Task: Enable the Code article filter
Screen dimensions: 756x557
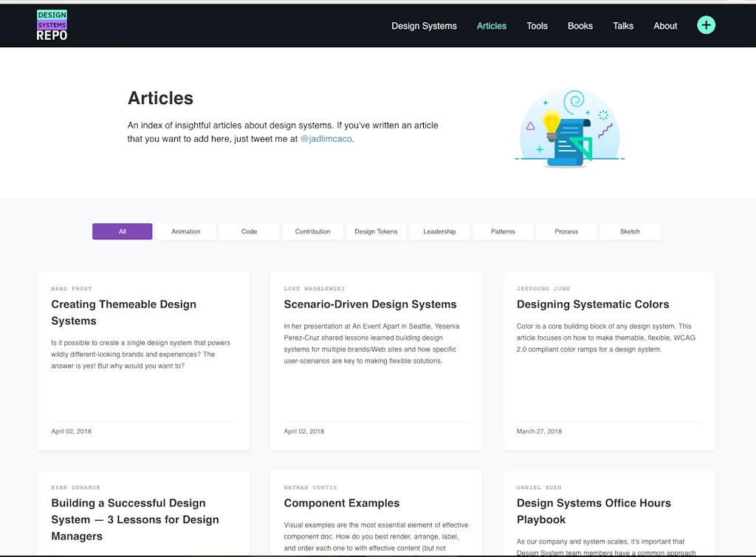Action: (x=249, y=231)
